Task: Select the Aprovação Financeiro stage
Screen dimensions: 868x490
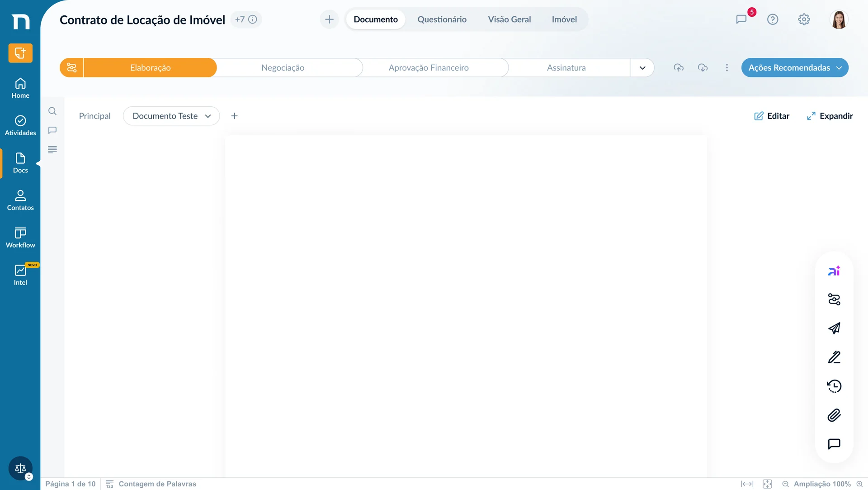Action: coord(429,67)
